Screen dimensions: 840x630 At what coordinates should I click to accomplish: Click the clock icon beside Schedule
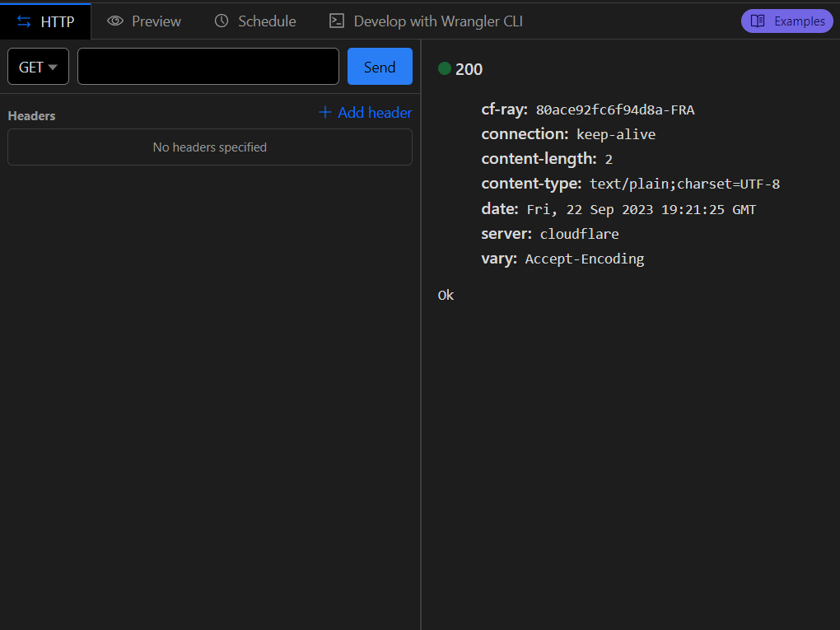tap(222, 21)
